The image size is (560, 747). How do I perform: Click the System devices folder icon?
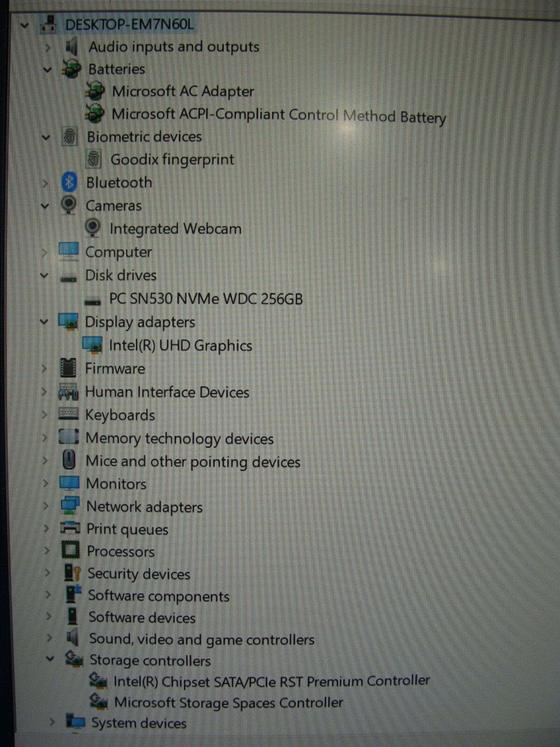point(75,722)
